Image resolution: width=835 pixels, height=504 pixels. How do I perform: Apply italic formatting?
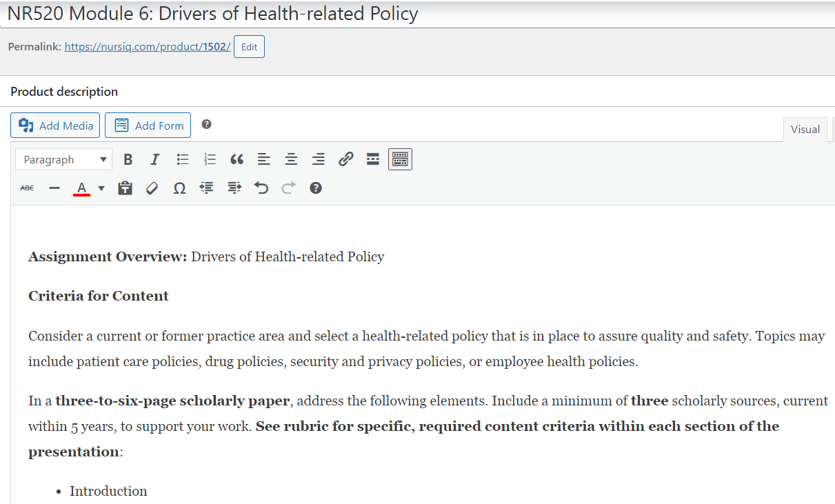155,160
